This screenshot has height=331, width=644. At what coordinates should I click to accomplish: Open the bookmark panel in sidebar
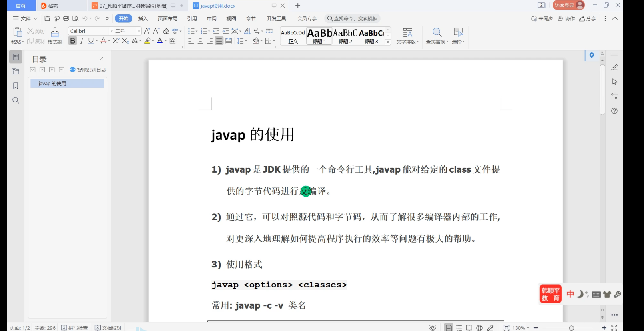click(x=16, y=86)
